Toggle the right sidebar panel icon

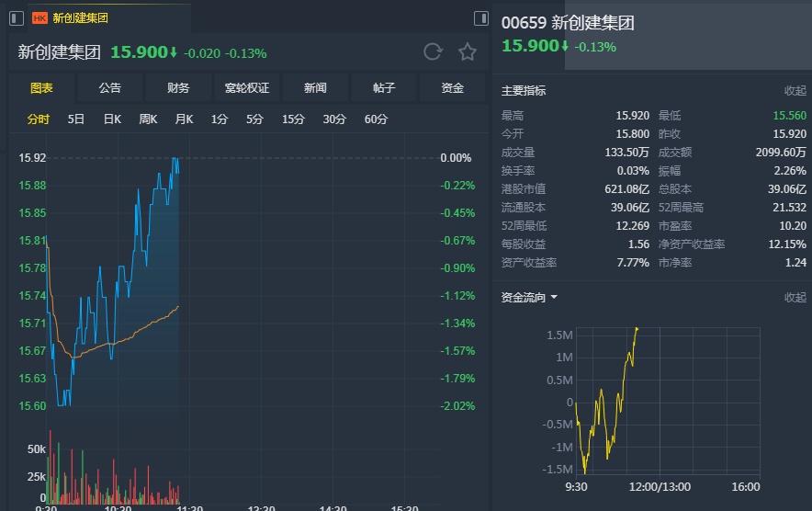481,18
